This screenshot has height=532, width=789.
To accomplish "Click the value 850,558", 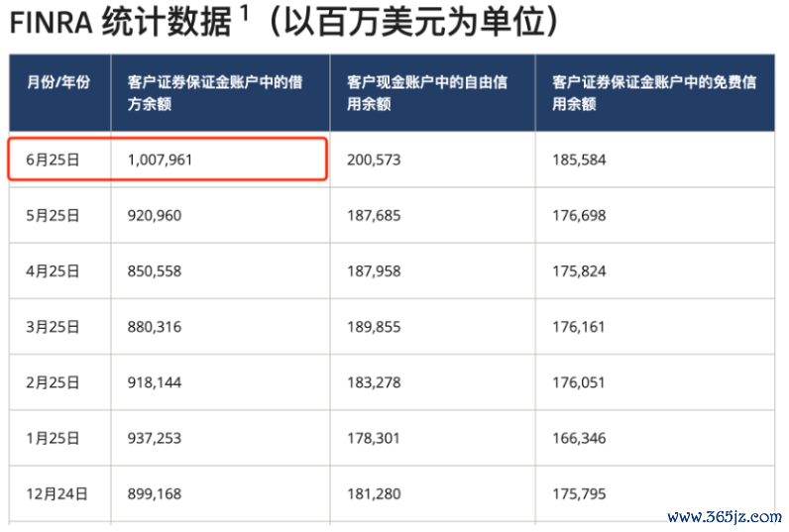I will pos(155,271).
